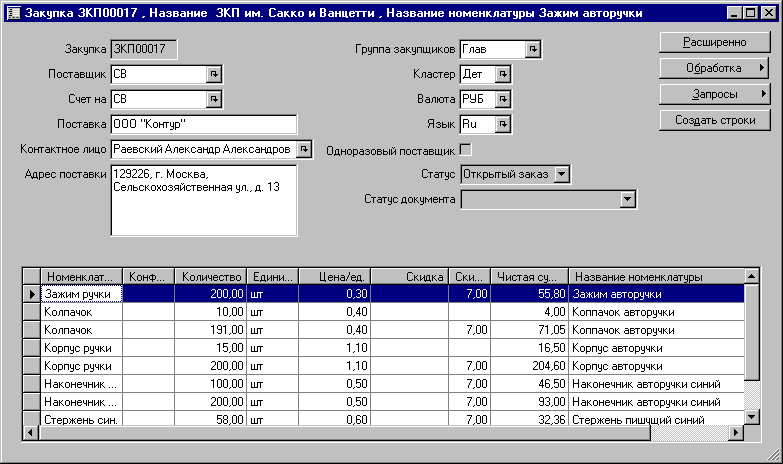Click net amount 16,50 cell
Image resolution: width=783 pixels, height=464 pixels.
point(529,348)
